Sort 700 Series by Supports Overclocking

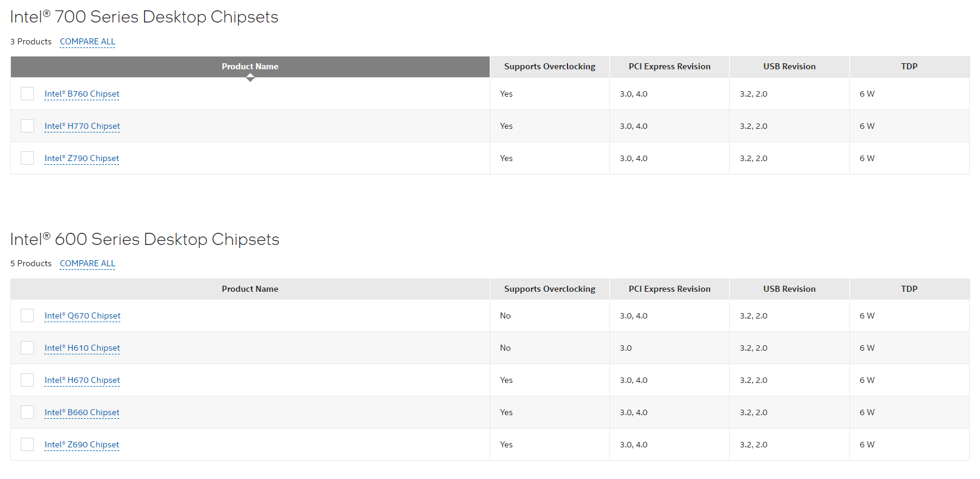(549, 67)
